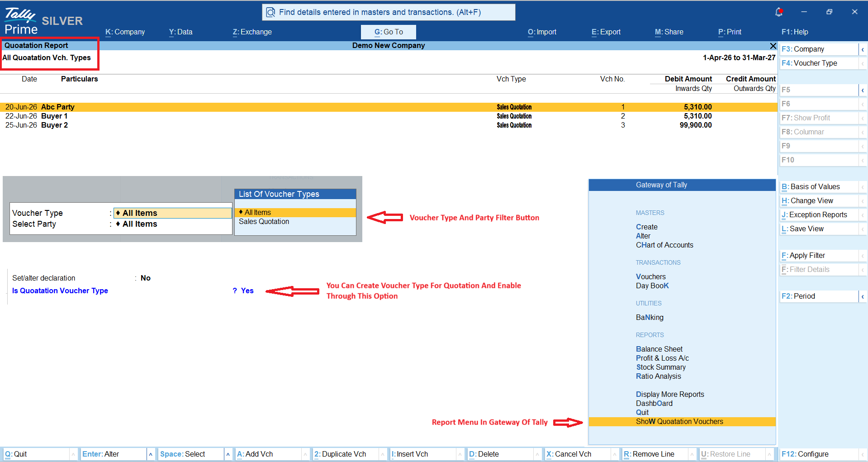The height and width of the screenshot is (462, 868).
Task: Click D: Delete button
Action: (501, 454)
